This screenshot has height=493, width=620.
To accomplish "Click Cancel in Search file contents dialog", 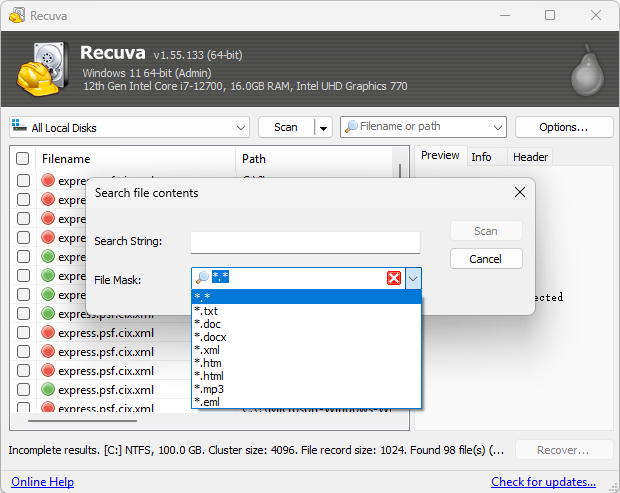I will tap(486, 259).
